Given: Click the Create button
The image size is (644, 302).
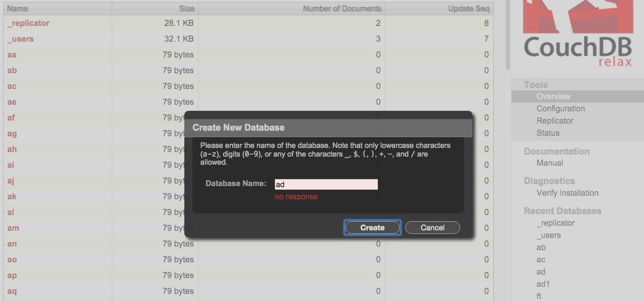Looking at the screenshot, I should 372,227.
